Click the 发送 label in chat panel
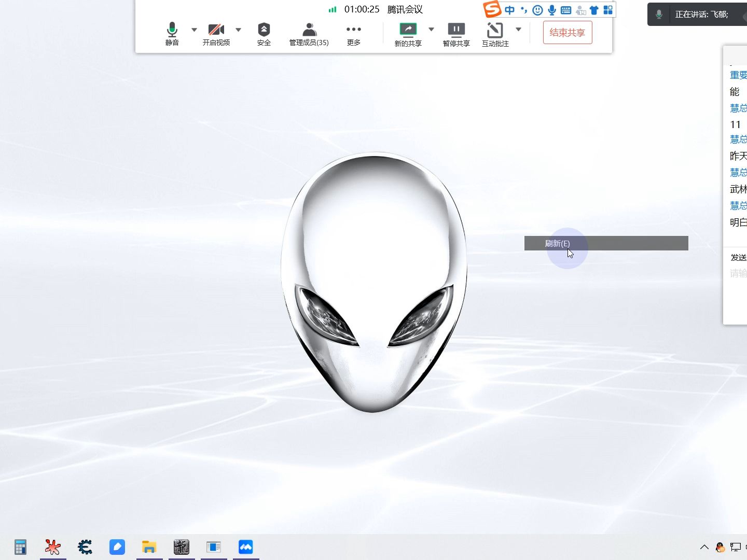 click(x=739, y=257)
